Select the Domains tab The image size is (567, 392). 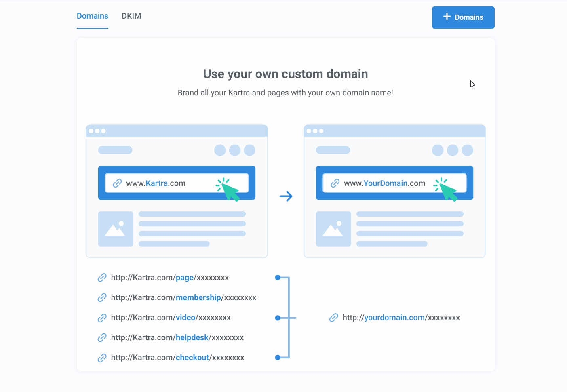(92, 16)
